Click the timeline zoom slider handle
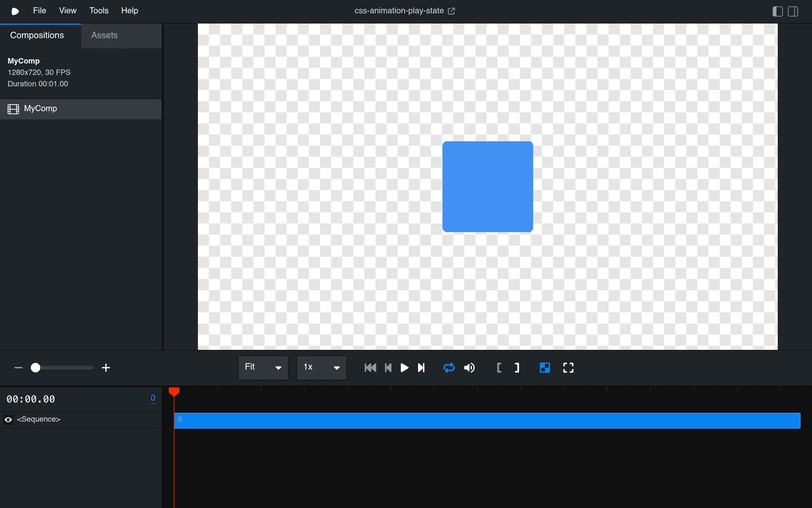The height and width of the screenshot is (508, 812). [x=36, y=368]
